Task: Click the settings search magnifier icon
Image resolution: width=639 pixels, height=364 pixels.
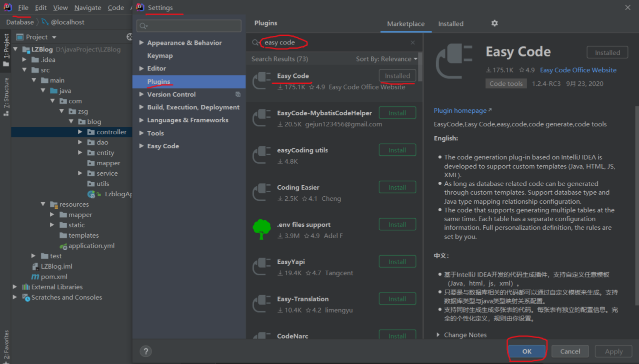Action: point(143,25)
